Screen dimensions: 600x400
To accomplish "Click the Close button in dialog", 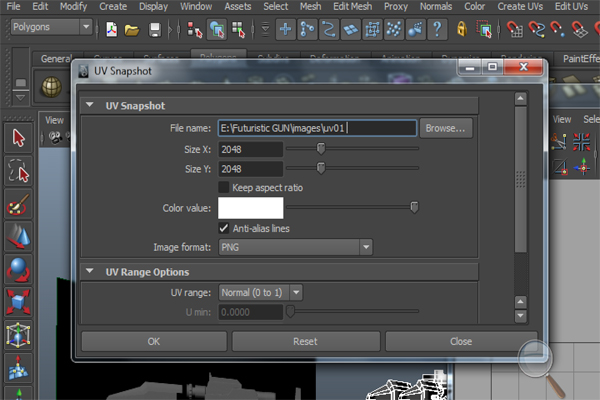I will 461,341.
